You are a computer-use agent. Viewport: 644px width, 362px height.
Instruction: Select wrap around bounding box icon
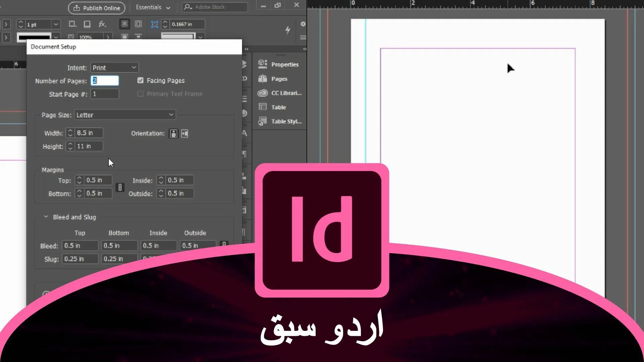pyautogui.click(x=139, y=24)
